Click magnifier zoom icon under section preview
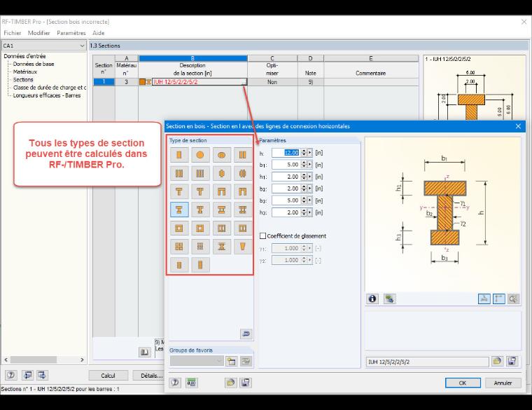 coord(513,299)
